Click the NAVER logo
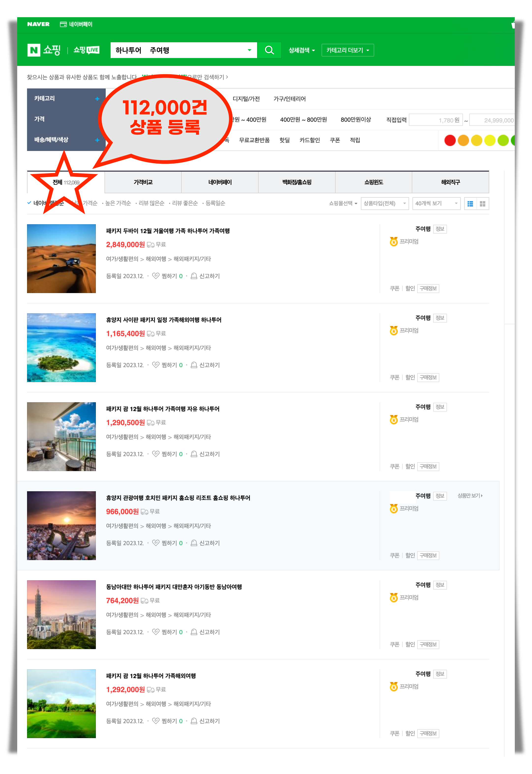The image size is (532, 774). pyautogui.click(x=38, y=24)
